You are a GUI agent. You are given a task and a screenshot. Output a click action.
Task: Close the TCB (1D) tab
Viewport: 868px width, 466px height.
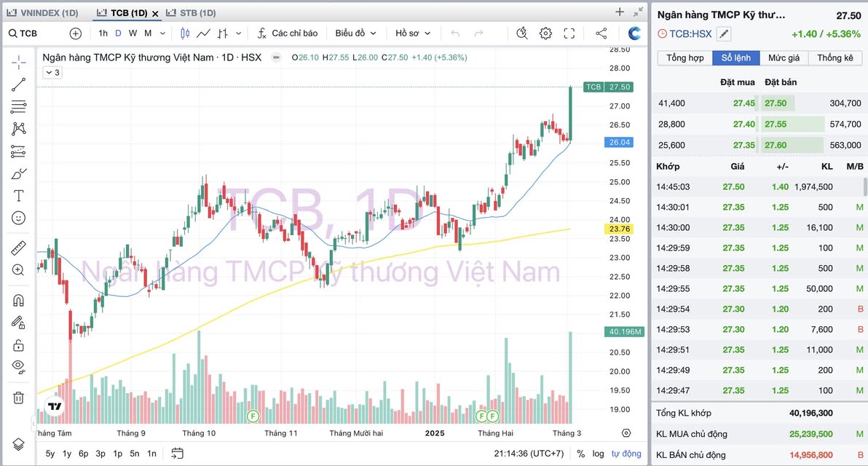point(155,13)
